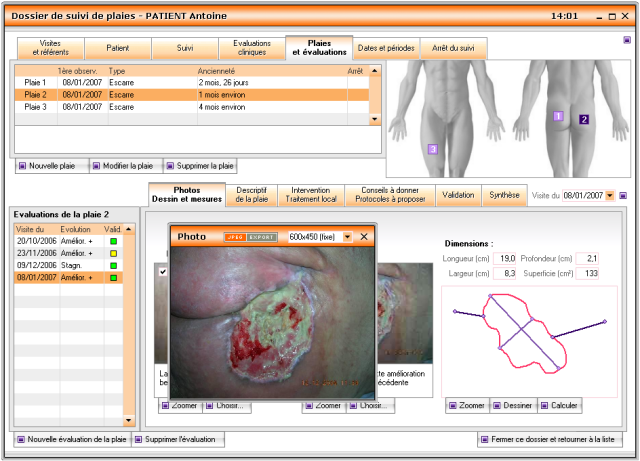Click the Longueur field showing 19,0
Image resolution: width=640 pixels, height=461 pixels.
pyautogui.click(x=504, y=259)
